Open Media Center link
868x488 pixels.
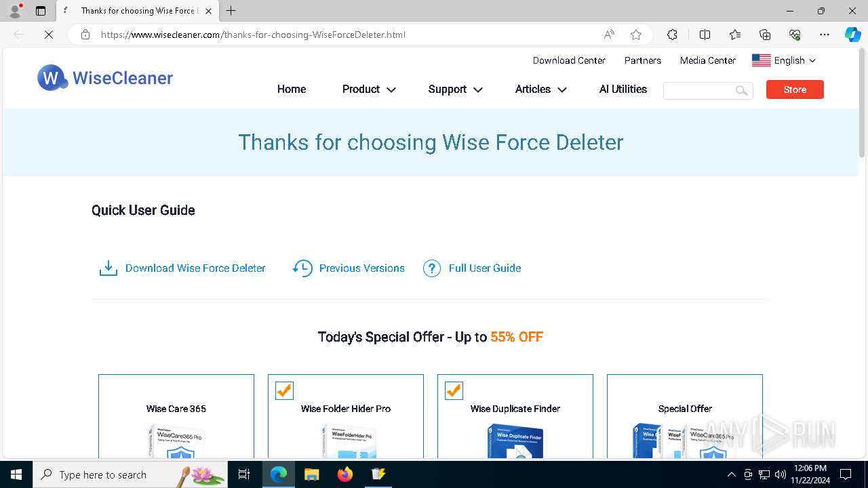(x=708, y=60)
